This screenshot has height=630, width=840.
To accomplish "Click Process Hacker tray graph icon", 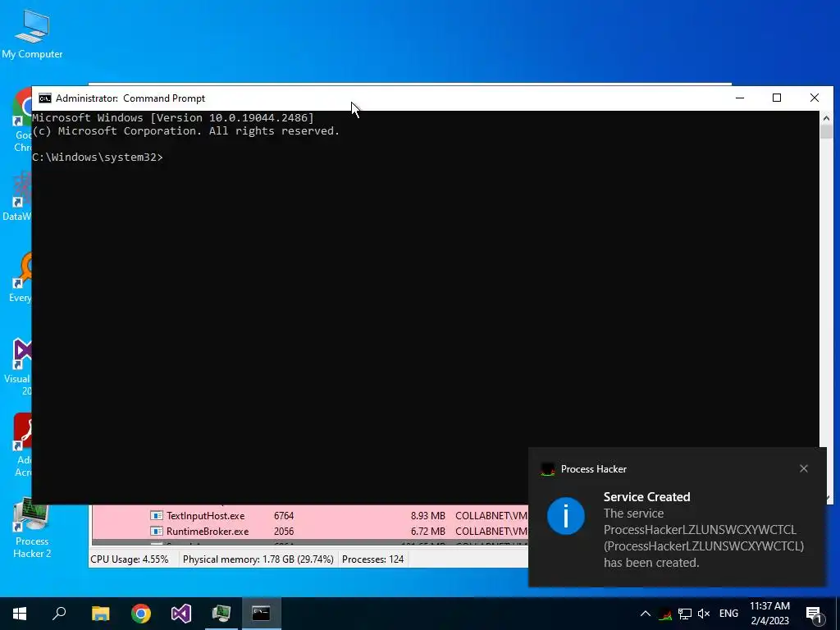I will (x=665, y=614).
